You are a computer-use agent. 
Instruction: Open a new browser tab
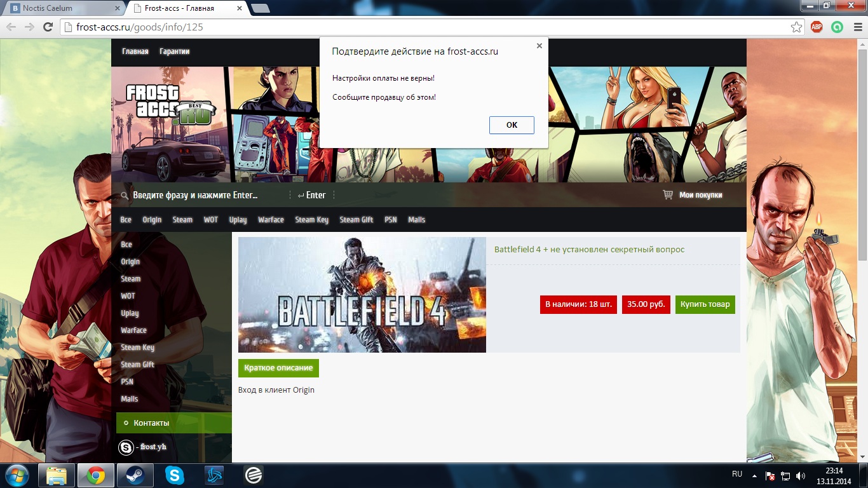pyautogui.click(x=261, y=8)
